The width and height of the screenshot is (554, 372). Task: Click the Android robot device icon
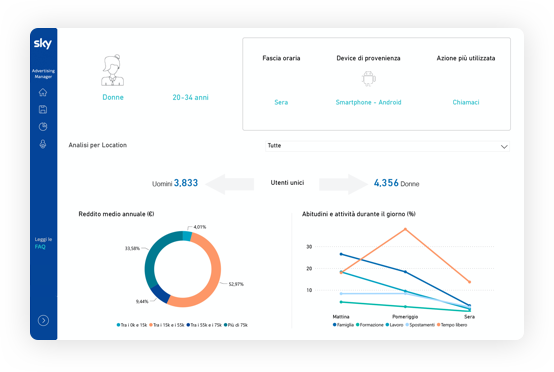369,78
